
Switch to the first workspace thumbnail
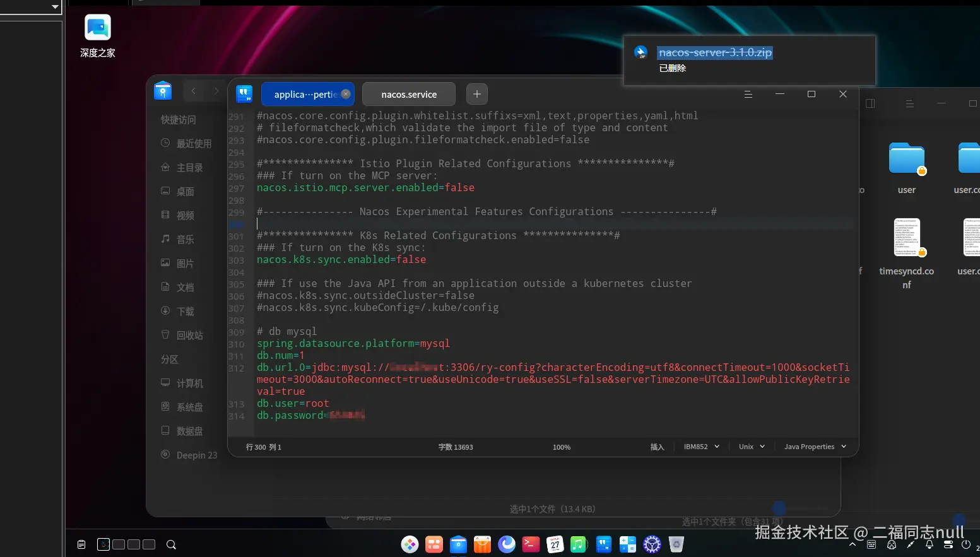point(103,544)
